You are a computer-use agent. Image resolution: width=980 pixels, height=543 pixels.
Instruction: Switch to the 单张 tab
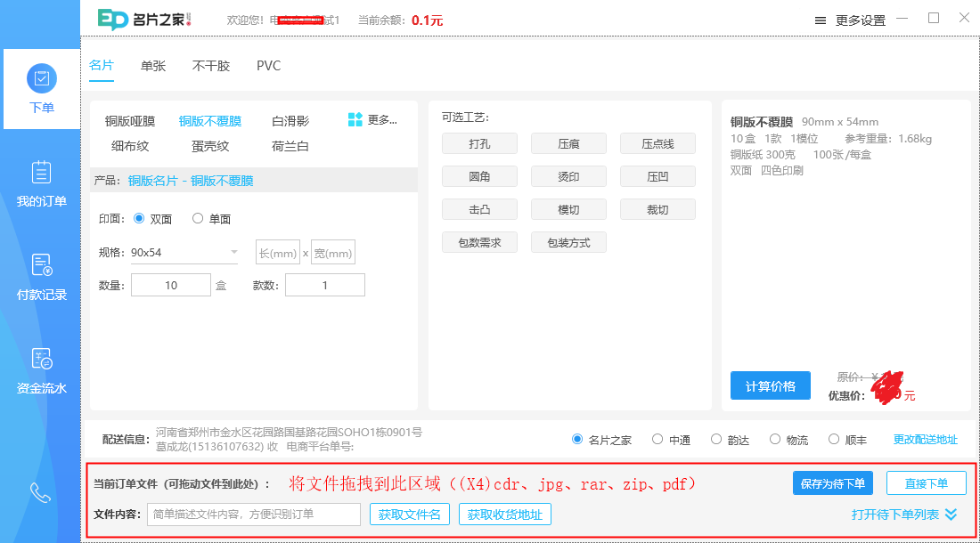[153, 66]
